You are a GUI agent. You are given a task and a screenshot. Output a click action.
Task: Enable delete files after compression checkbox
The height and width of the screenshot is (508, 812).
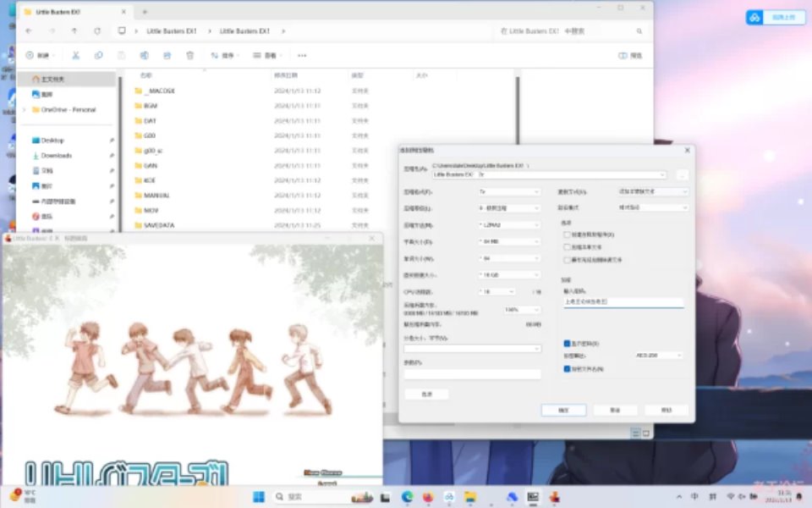(x=567, y=260)
